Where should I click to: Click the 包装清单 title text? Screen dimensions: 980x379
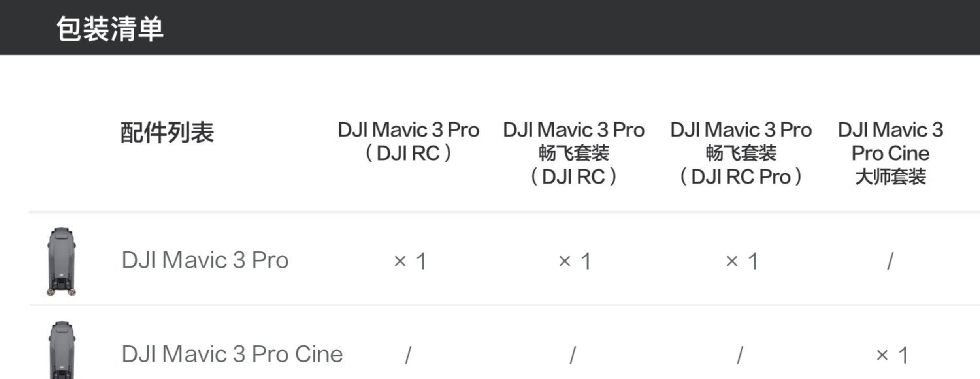click(110, 29)
